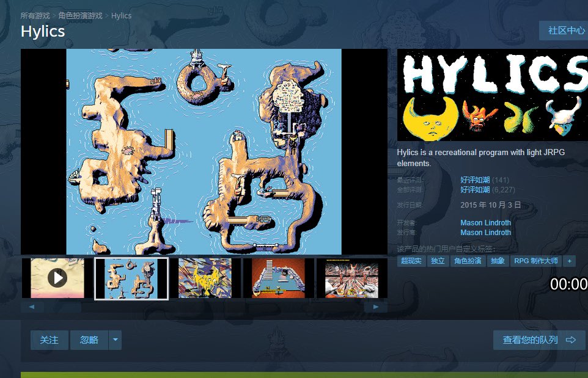Viewport: 588px width, 378px height.
Task: Click the Hylics recreational program description text
Action: 481,158
